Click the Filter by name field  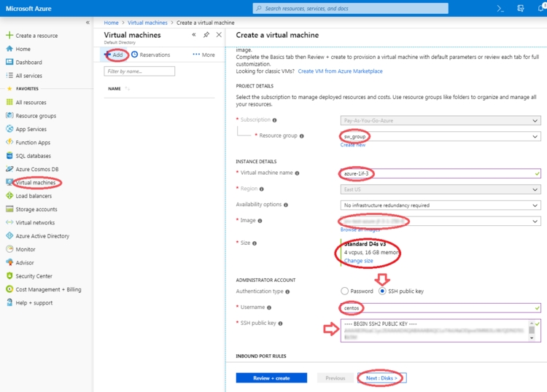(139, 71)
